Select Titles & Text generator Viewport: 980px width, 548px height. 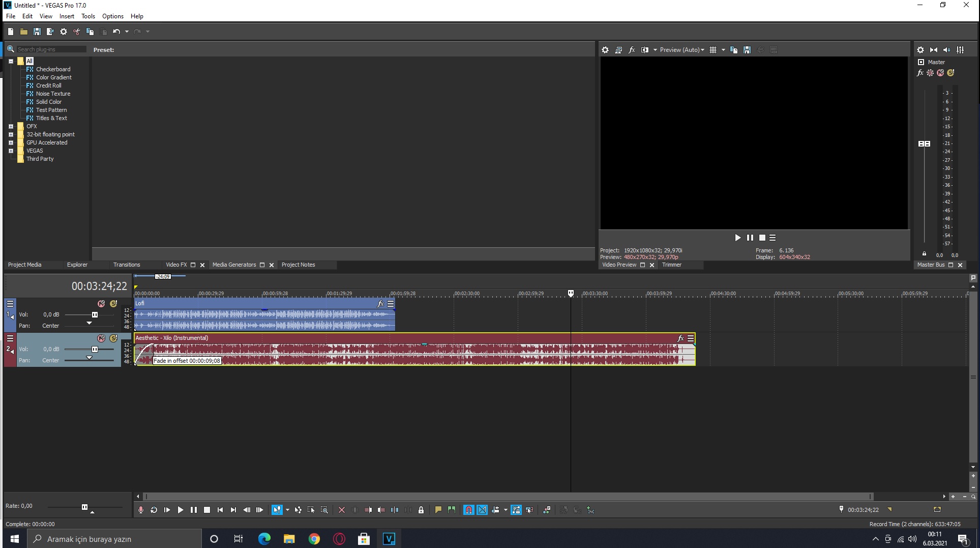[x=51, y=118]
